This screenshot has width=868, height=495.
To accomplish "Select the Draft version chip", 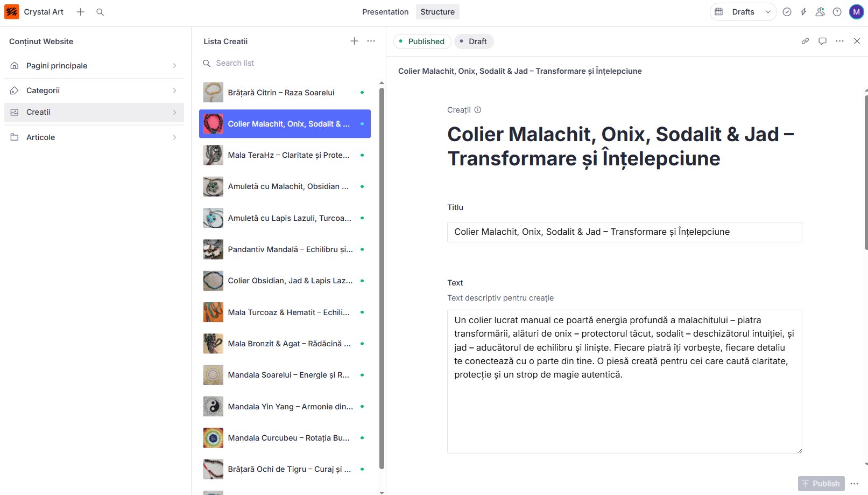I will point(474,41).
